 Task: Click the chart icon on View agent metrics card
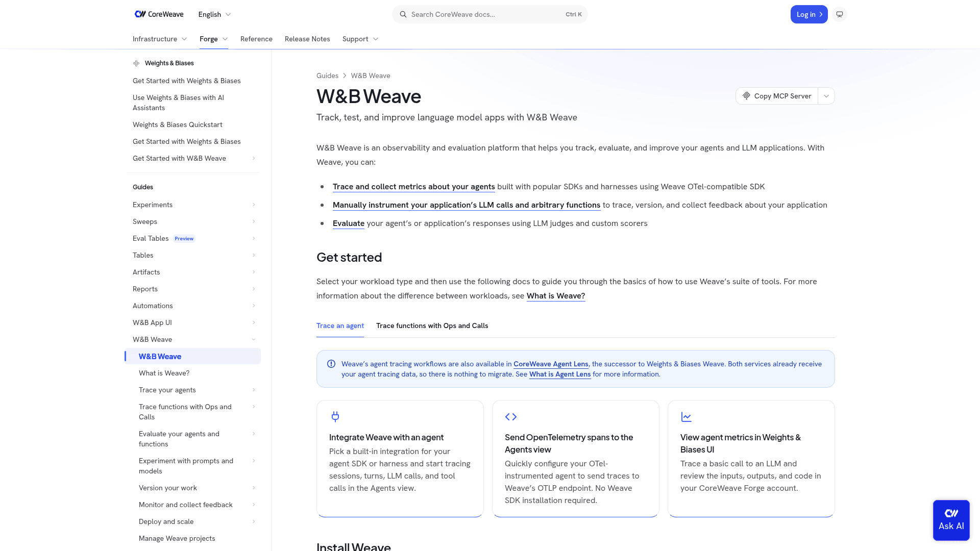[x=687, y=417]
